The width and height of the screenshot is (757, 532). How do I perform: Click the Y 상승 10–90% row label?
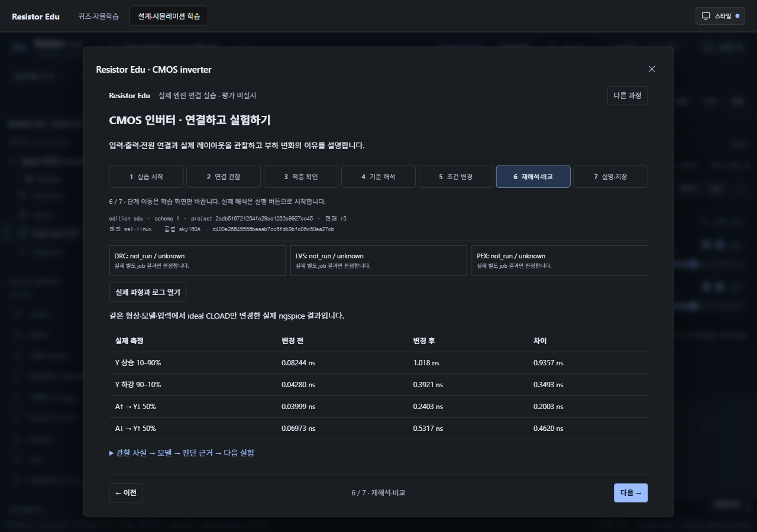(x=138, y=363)
